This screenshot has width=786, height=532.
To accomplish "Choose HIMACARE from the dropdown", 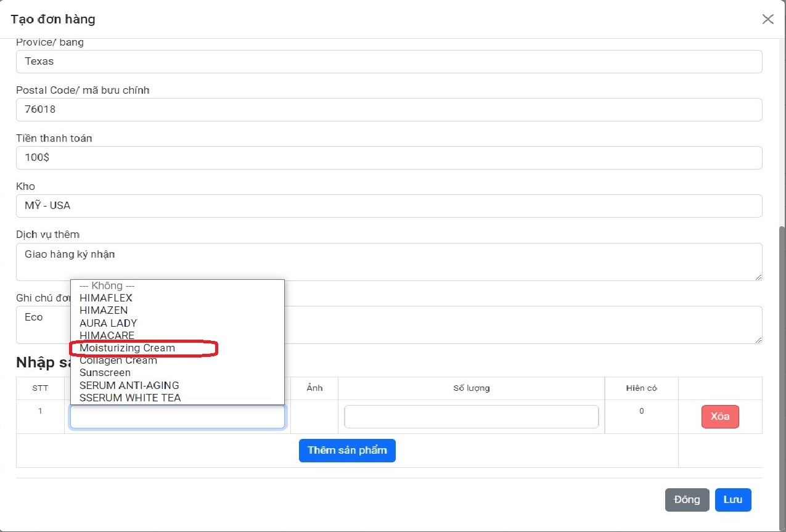I will pos(107,335).
